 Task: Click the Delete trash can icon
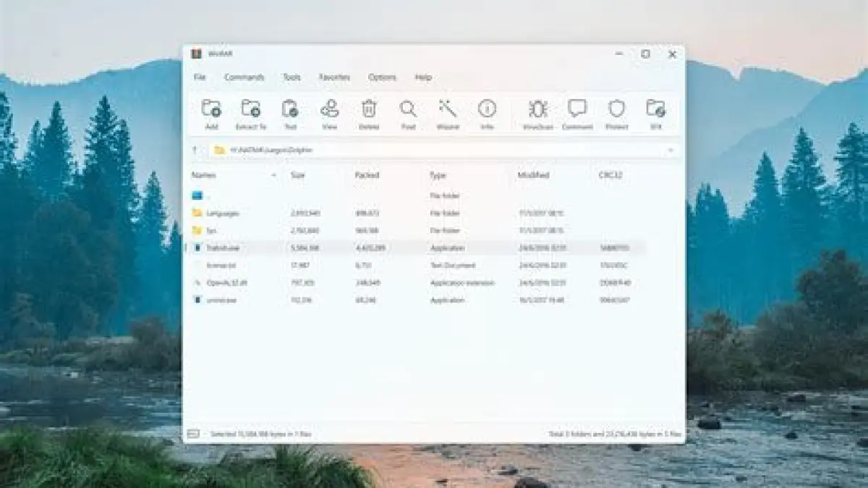[x=369, y=109]
